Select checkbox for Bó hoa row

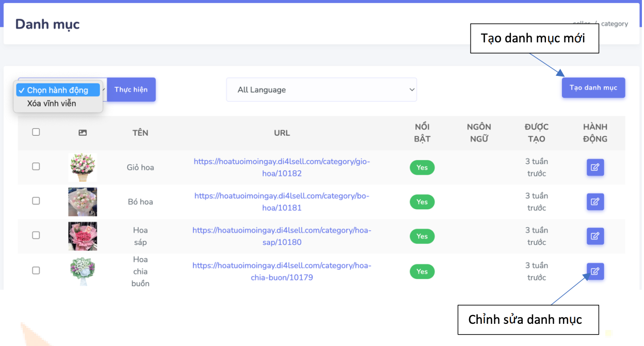(x=36, y=201)
